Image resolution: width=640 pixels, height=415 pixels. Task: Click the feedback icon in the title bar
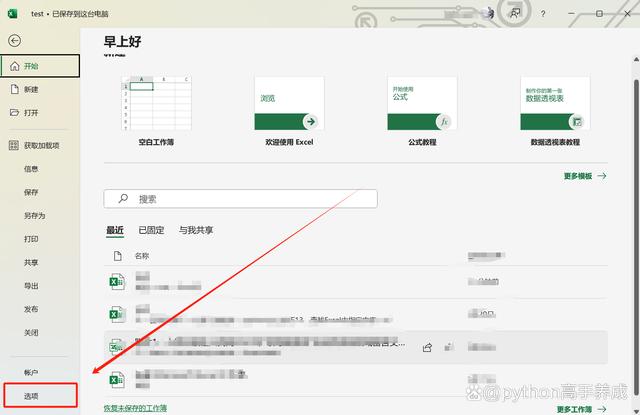515,13
